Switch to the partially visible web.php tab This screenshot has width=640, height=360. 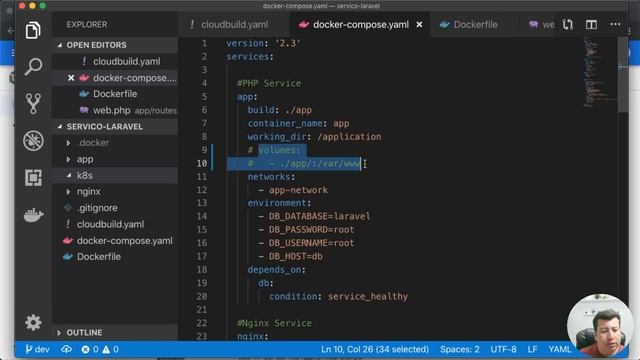click(x=542, y=24)
